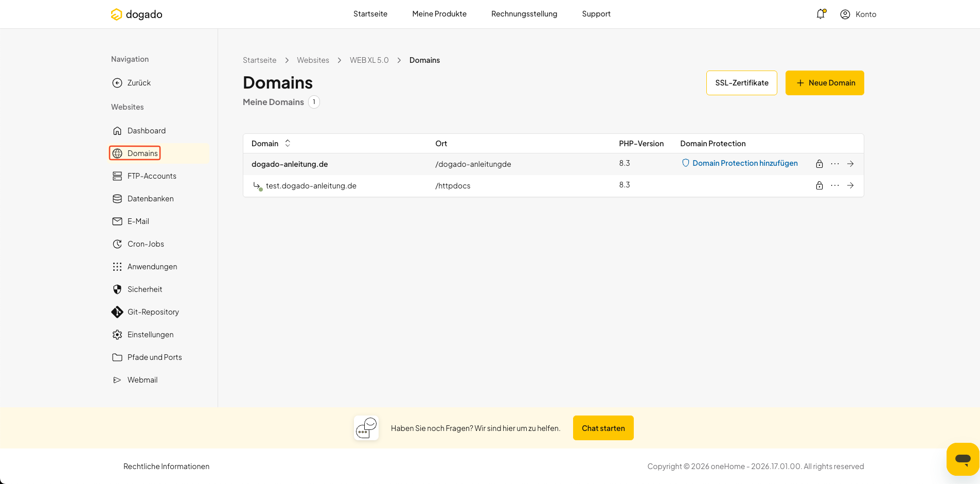The image size is (980, 484).
Task: Add a Neue Domain
Action: click(x=824, y=83)
